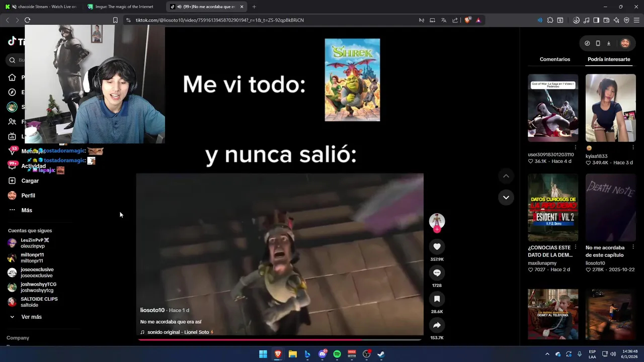Open joseoexclusive followed account
Image resolution: width=644 pixels, height=362 pixels.
click(x=31, y=273)
